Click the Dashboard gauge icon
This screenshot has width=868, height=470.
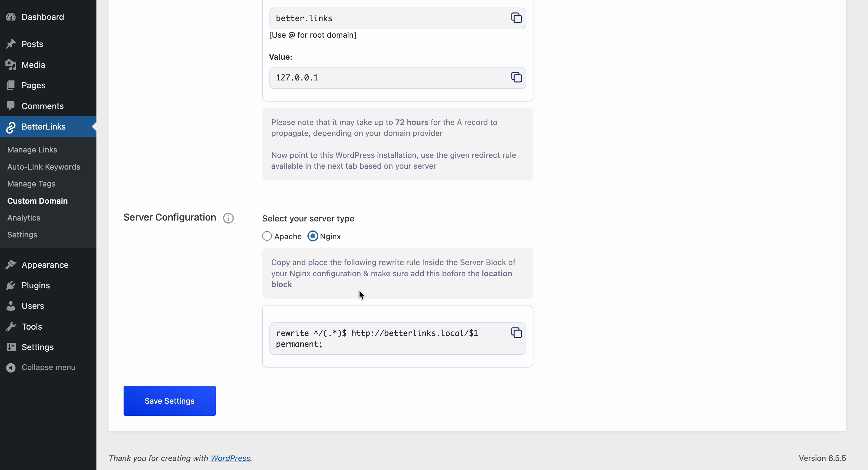coord(11,17)
